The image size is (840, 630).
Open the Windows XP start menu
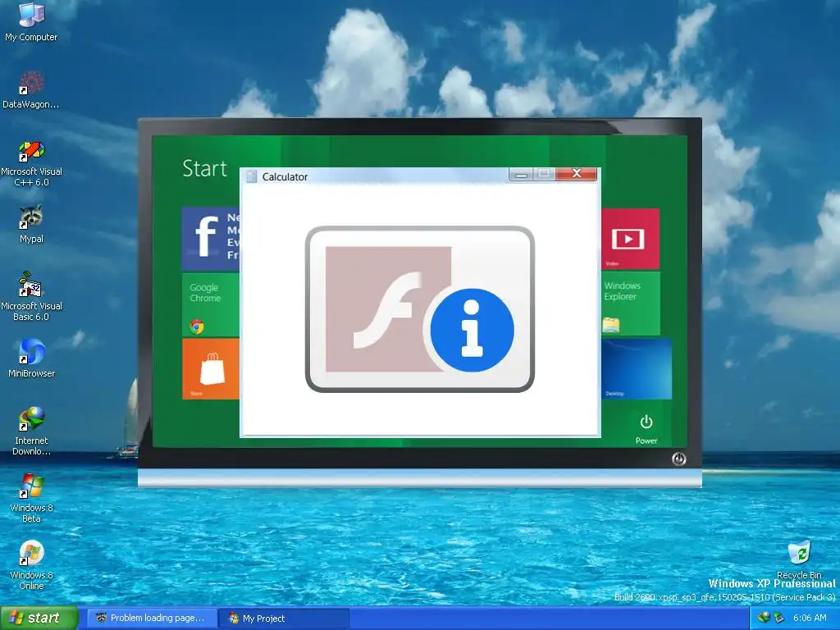[39, 619]
